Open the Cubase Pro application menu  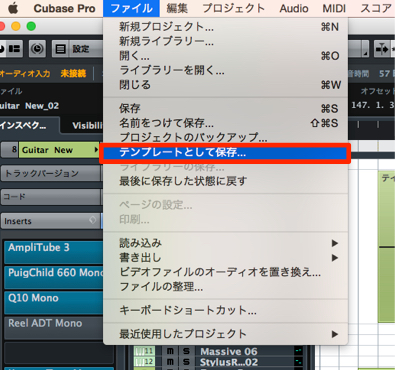tap(64, 8)
